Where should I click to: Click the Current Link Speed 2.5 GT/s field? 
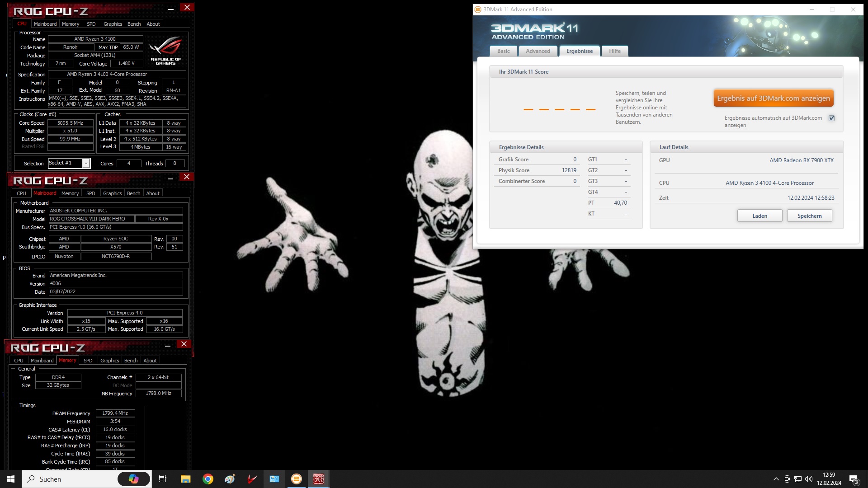coord(86,329)
